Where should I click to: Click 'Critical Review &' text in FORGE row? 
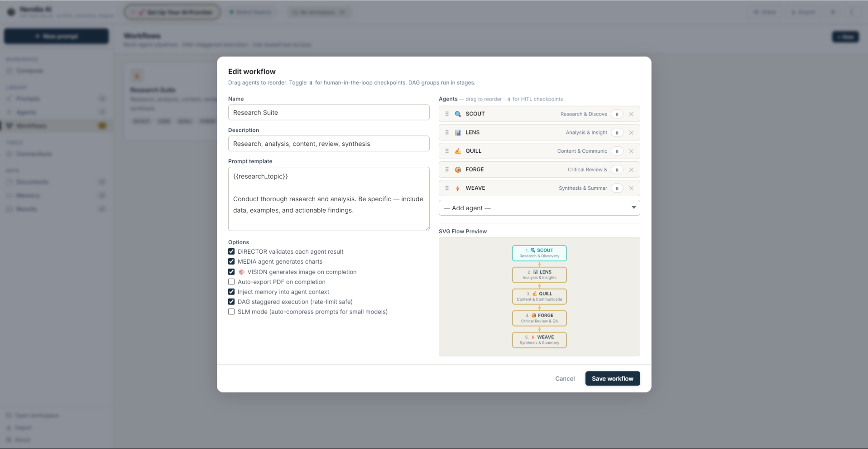pyautogui.click(x=587, y=170)
